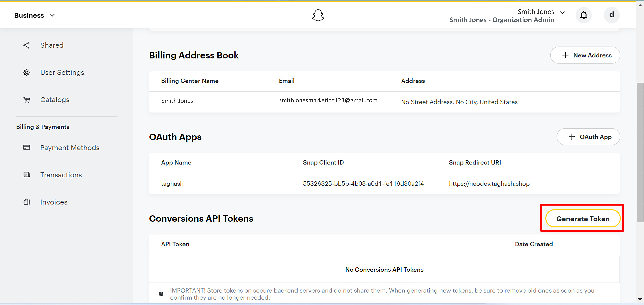Open Invoices page
The image size is (644, 305).
[54, 202]
